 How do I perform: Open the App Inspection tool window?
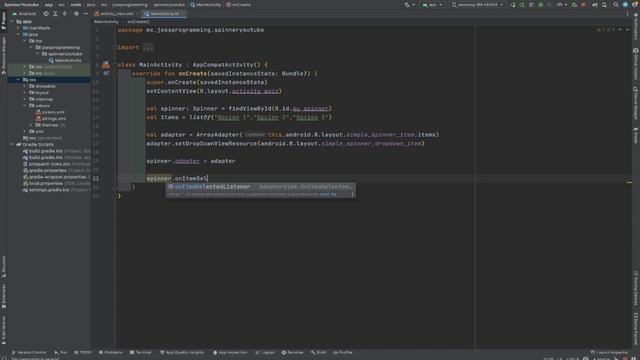click(230, 352)
